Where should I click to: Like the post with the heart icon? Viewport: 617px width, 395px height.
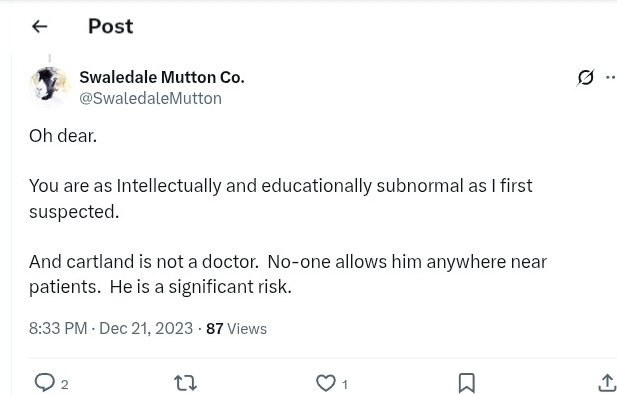325,383
